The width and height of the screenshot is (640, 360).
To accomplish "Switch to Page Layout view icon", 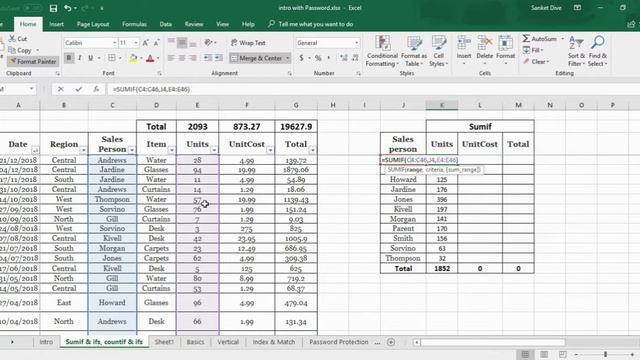I will [x=544, y=354].
